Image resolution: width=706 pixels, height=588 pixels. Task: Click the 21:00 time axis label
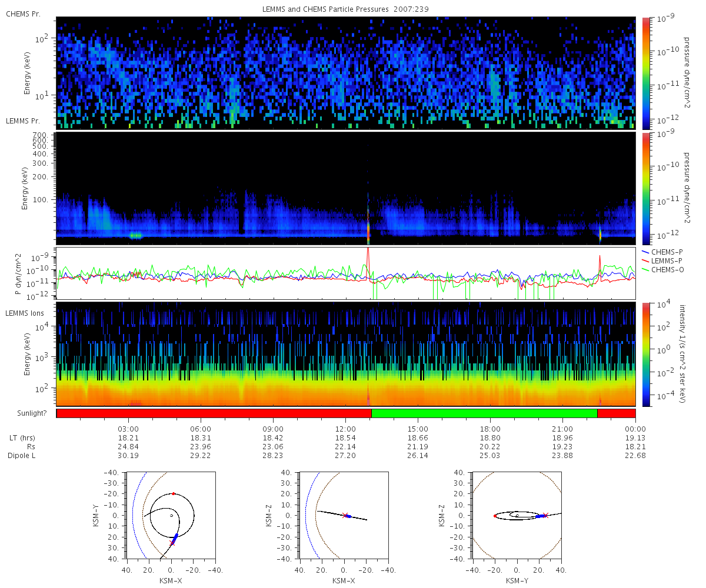coord(562,428)
